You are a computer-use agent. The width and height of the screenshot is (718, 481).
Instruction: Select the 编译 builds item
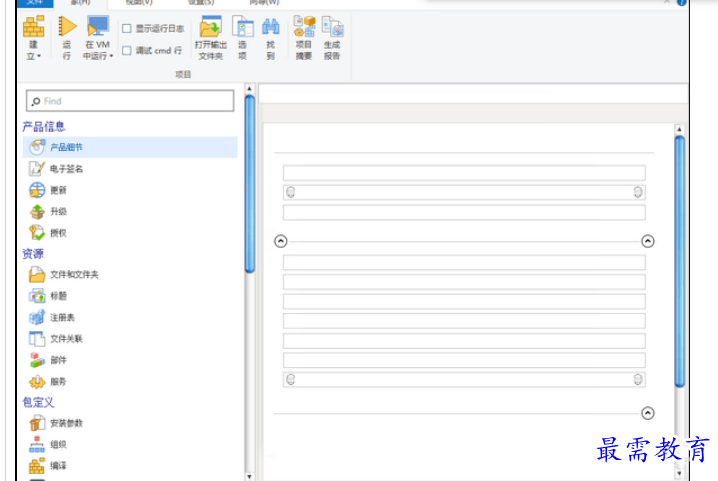click(48, 465)
